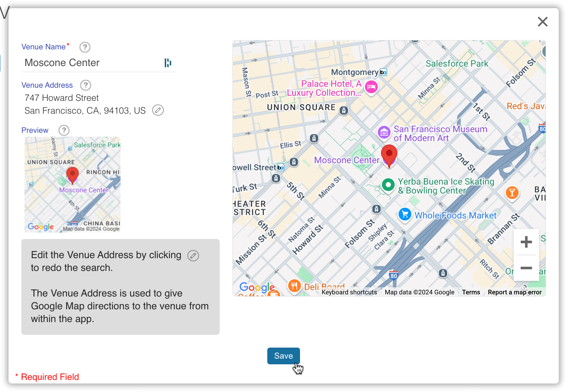Click transit stop icon near Union Square
The image size is (568, 392).
coord(343,110)
